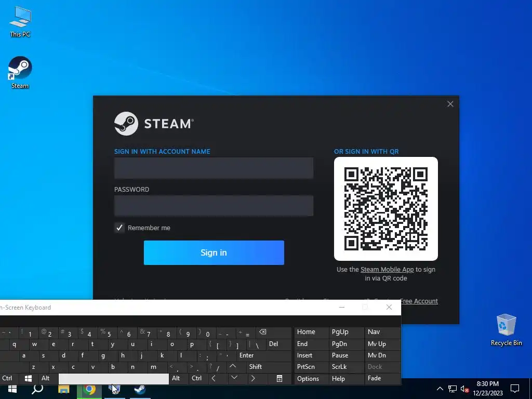The height and width of the screenshot is (399, 532).
Task: Open the Free Account link
Action: pyautogui.click(x=419, y=301)
